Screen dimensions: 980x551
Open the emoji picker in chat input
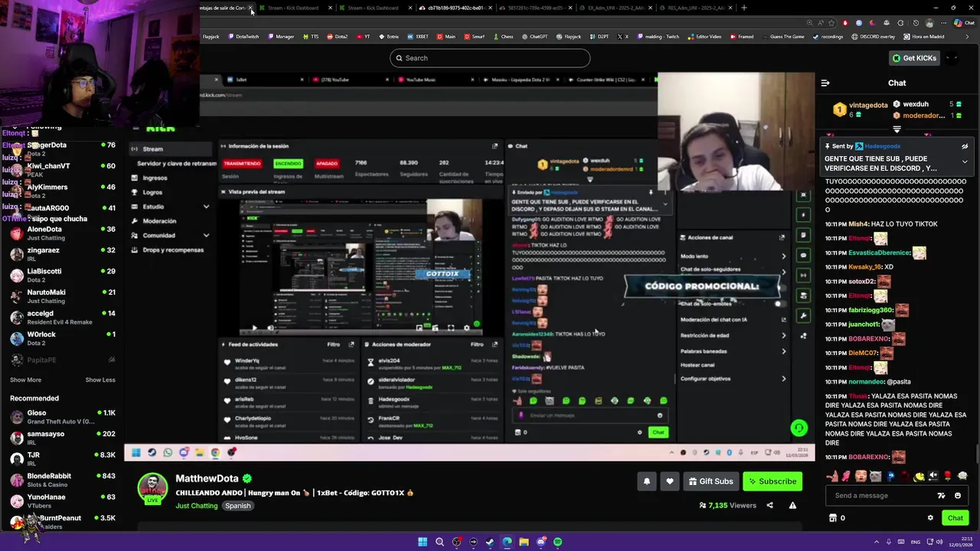coord(957,495)
